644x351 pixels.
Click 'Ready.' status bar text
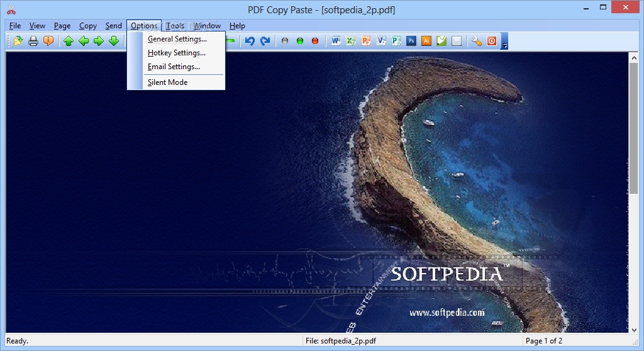pyautogui.click(x=17, y=341)
